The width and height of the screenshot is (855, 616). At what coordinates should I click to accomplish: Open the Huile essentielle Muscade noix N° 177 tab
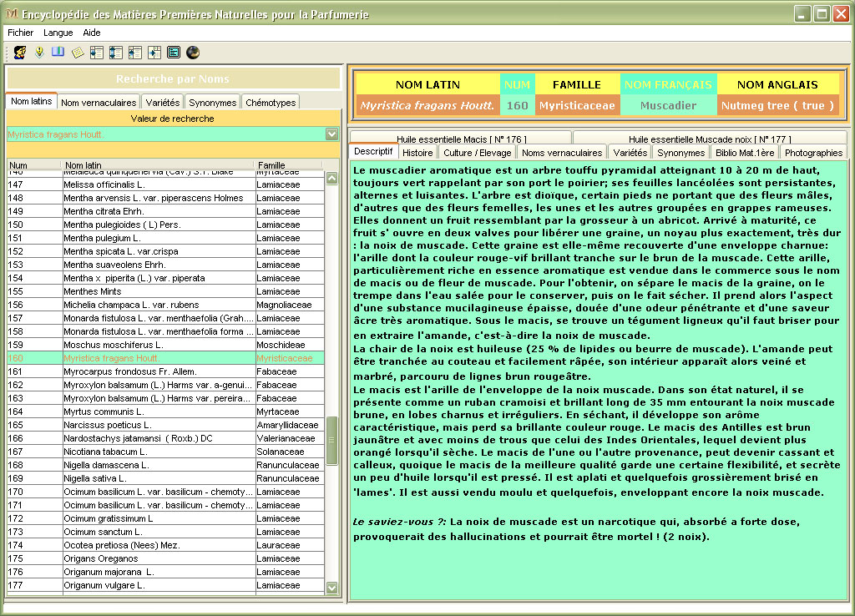710,139
